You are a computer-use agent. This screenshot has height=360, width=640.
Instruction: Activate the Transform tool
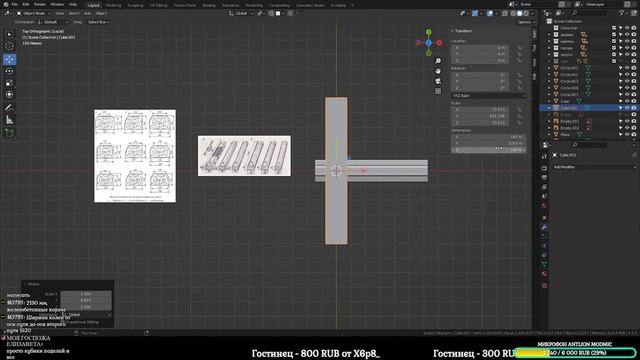[x=9, y=95]
